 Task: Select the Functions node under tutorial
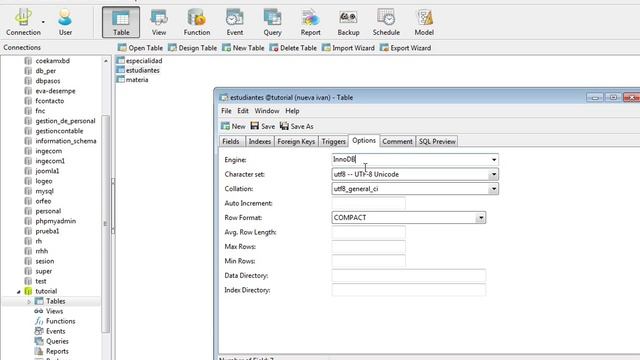click(55, 321)
